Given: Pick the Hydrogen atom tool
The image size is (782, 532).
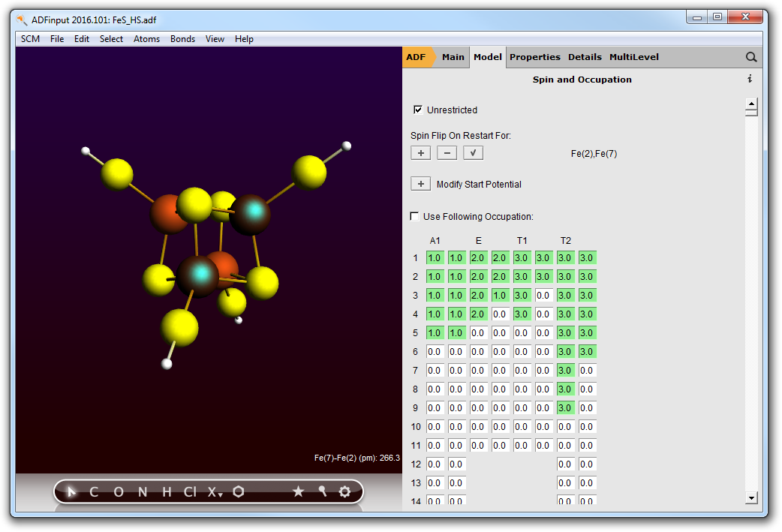Looking at the screenshot, I should tap(167, 492).
